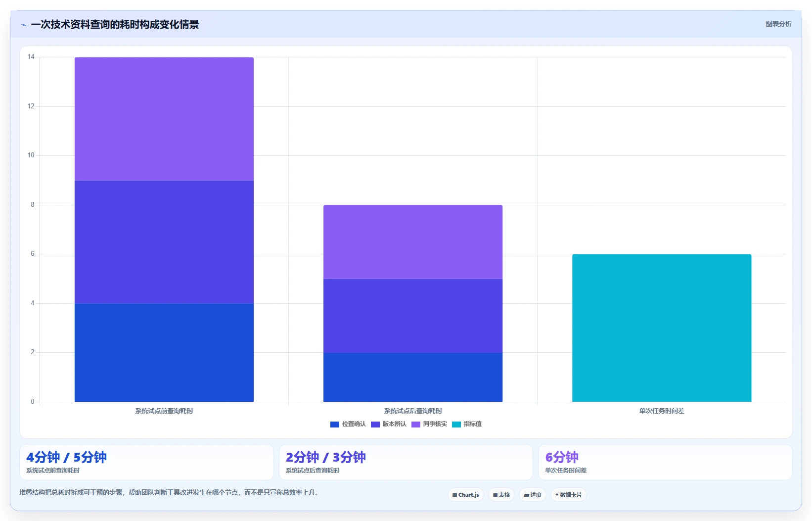The width and height of the screenshot is (812, 521).
Task: Click the y-axis value 8
Action: 33,204
